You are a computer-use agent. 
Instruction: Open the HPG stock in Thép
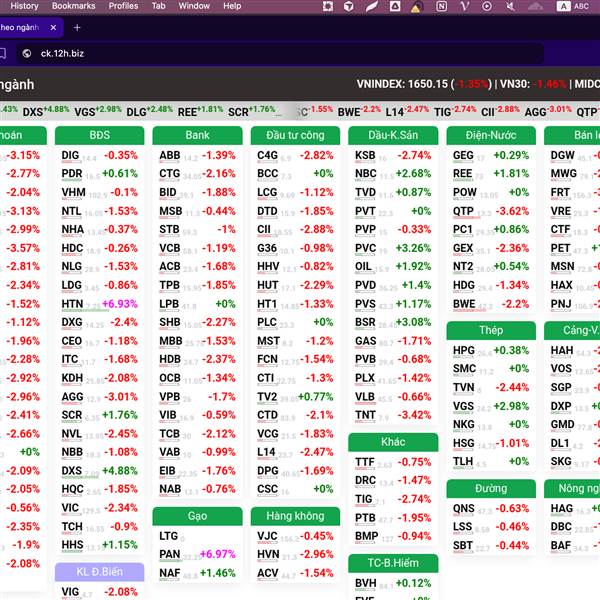tap(491, 350)
